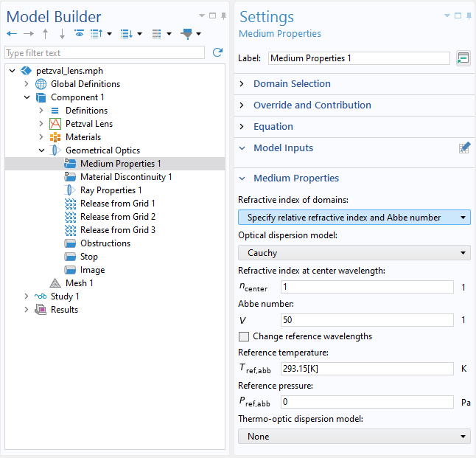
Task: Click the rename icon next to Label field
Action: coord(463,58)
